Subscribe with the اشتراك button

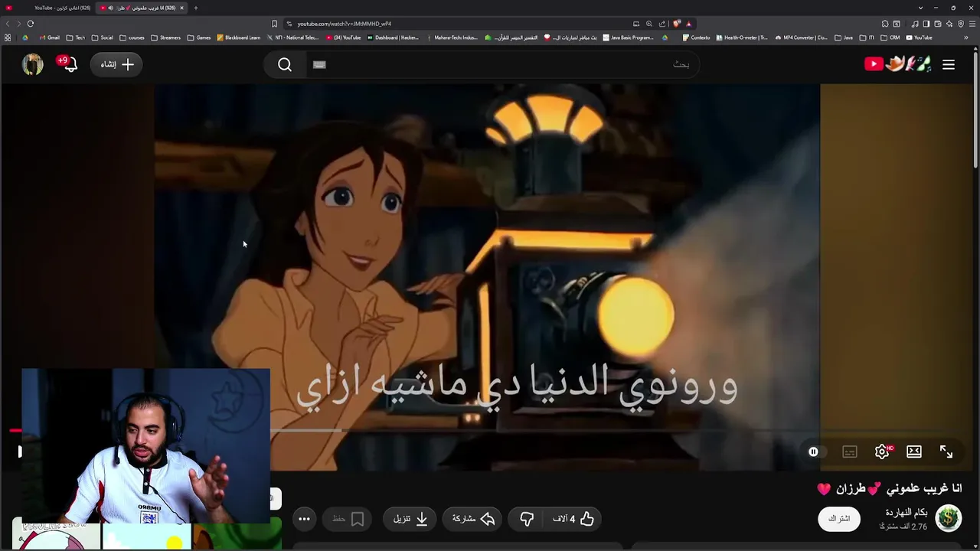[839, 519]
